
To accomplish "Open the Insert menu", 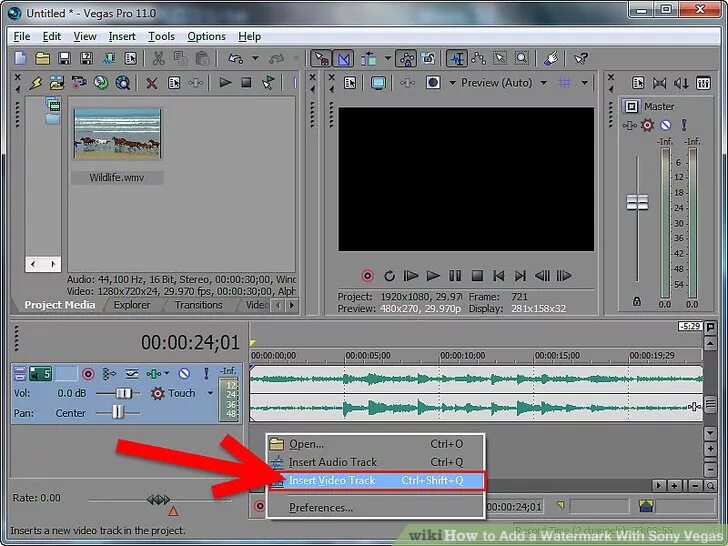I will (x=122, y=36).
